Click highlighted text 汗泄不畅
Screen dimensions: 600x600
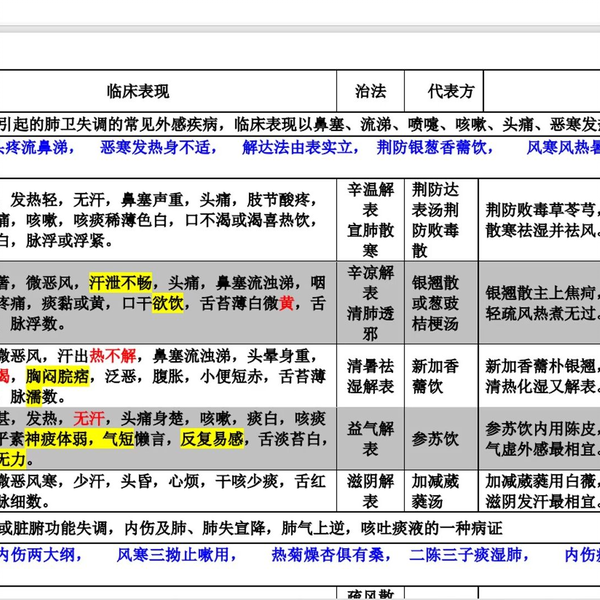point(121,283)
